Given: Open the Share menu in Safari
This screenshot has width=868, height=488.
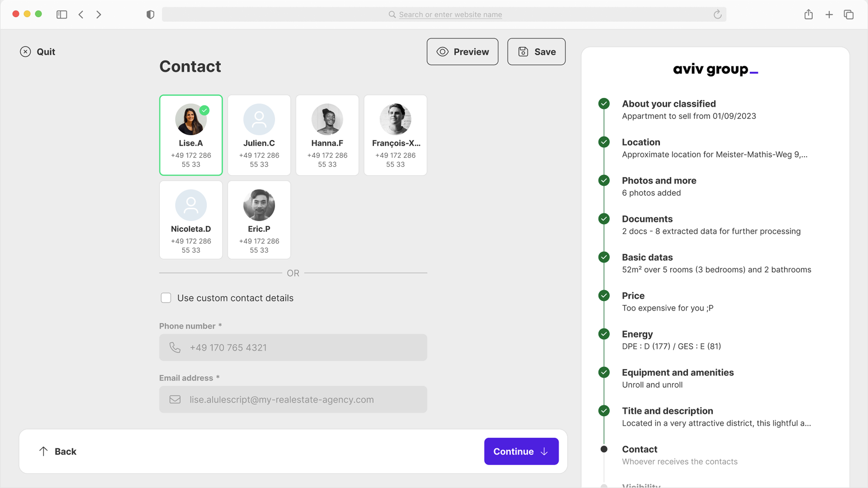Looking at the screenshot, I should coord(808,14).
